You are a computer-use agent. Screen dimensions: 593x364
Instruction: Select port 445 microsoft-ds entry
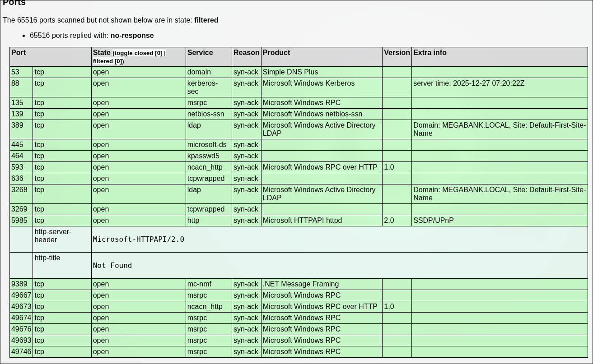(x=299, y=145)
